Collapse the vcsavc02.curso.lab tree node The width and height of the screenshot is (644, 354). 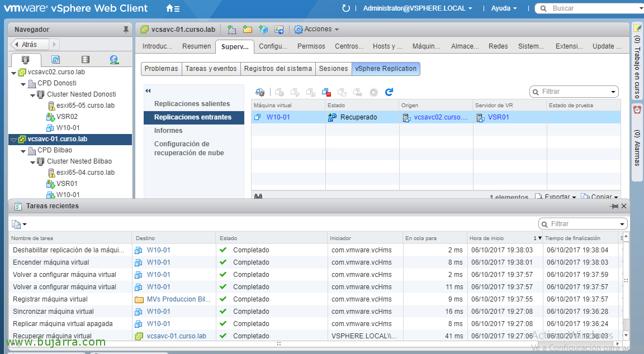tap(13, 73)
